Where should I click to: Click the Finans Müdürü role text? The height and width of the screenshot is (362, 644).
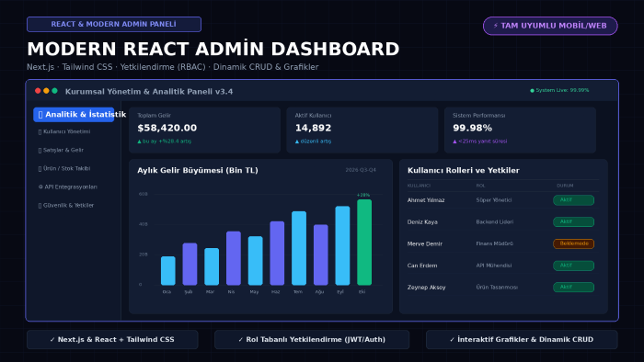(495, 243)
